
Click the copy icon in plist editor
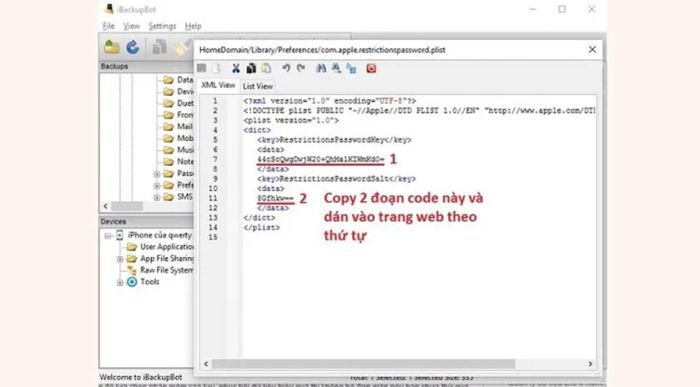(251, 68)
